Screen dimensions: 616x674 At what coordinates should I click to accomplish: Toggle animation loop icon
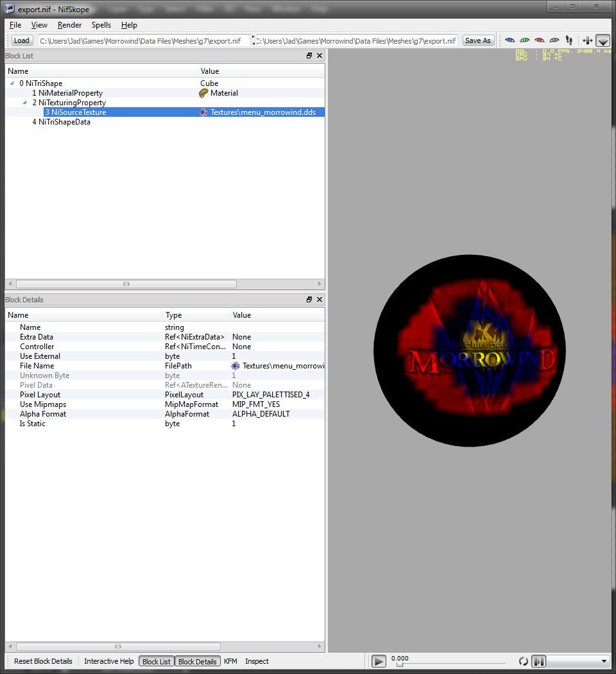[523, 661]
